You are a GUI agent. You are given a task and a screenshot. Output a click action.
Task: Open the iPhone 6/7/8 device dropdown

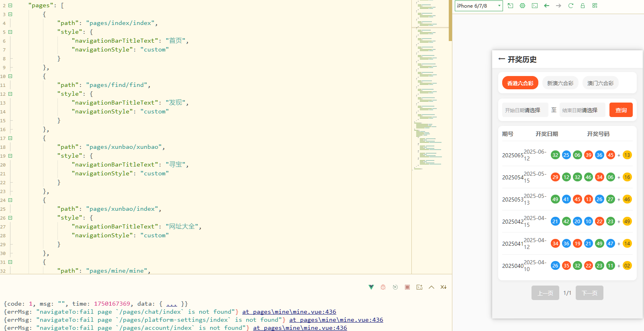pyautogui.click(x=478, y=6)
